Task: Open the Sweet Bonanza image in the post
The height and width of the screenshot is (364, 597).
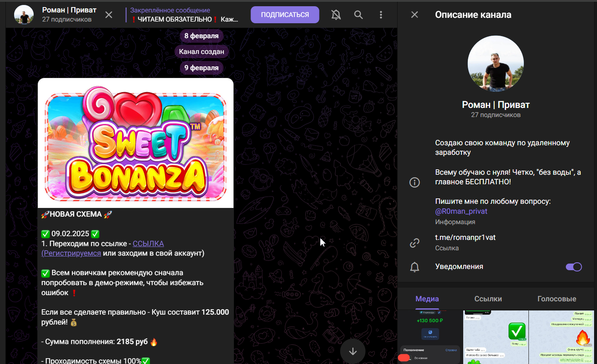Action: [136, 143]
